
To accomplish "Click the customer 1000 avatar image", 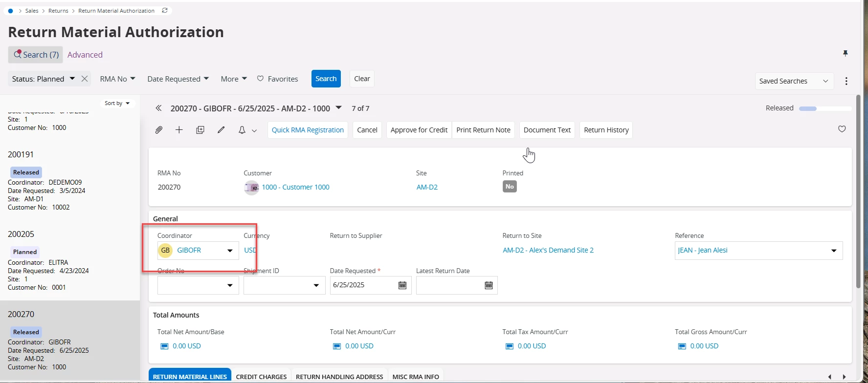I will point(251,187).
